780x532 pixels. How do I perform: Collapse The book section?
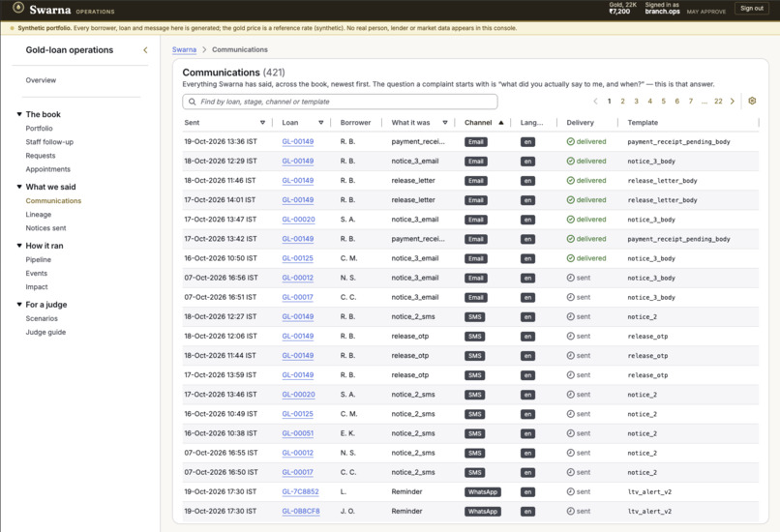click(x=19, y=114)
